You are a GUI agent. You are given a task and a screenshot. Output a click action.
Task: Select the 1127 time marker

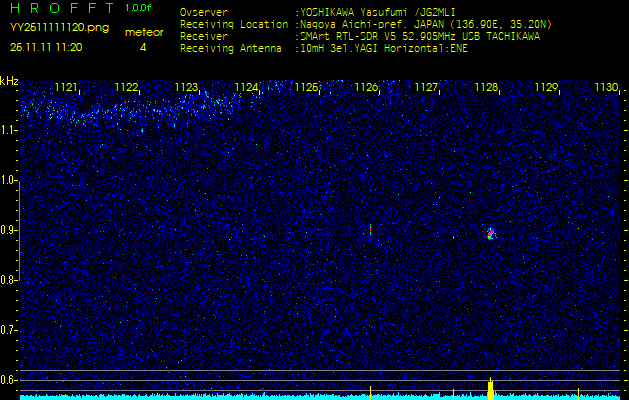pyautogui.click(x=427, y=88)
